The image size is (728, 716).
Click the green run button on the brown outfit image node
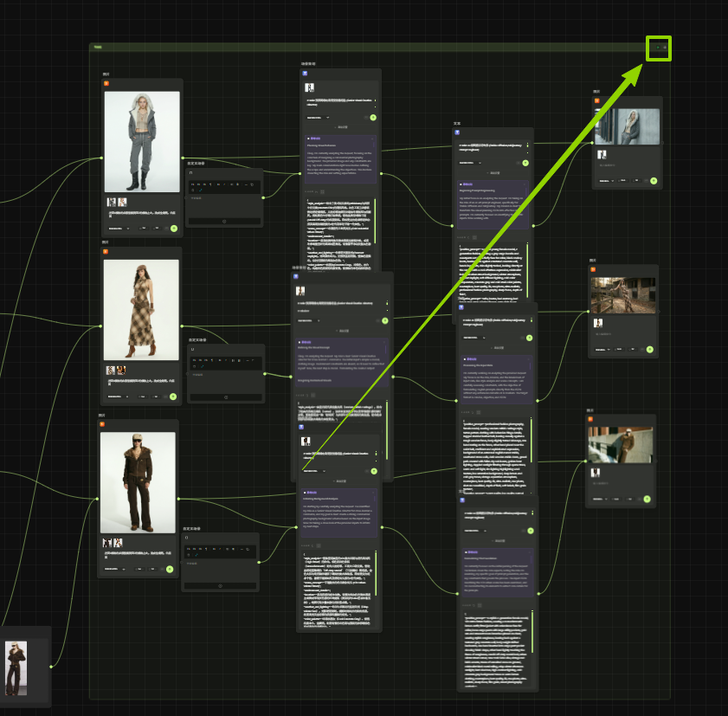pyautogui.click(x=170, y=569)
